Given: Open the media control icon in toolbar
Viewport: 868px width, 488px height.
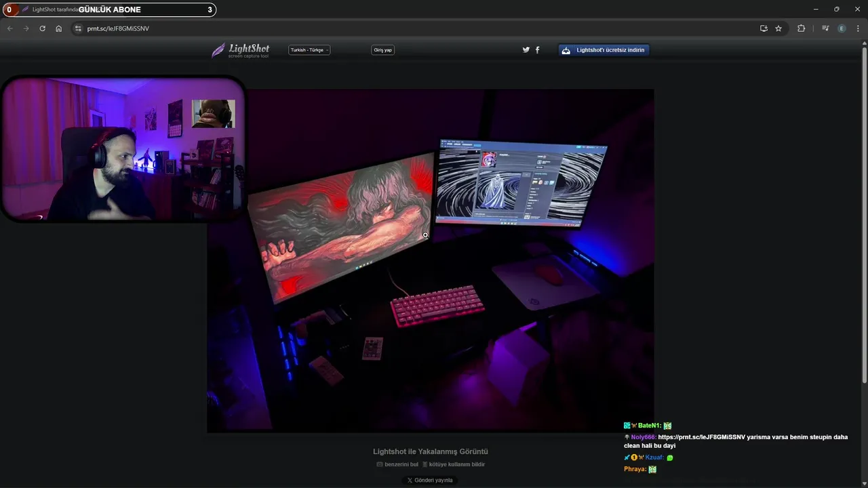Looking at the screenshot, I should tap(825, 28).
